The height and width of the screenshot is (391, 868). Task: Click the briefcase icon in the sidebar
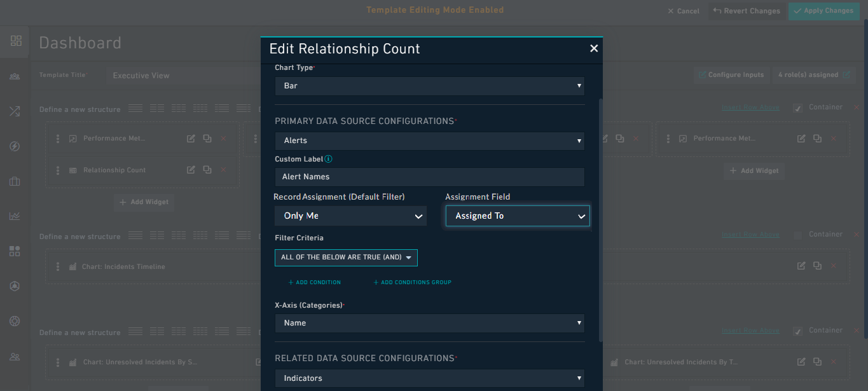click(x=14, y=181)
